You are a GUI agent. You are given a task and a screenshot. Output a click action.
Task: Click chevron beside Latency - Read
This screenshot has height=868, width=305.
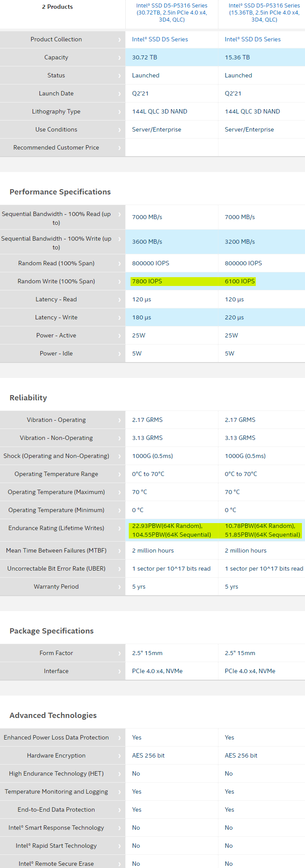click(x=119, y=300)
